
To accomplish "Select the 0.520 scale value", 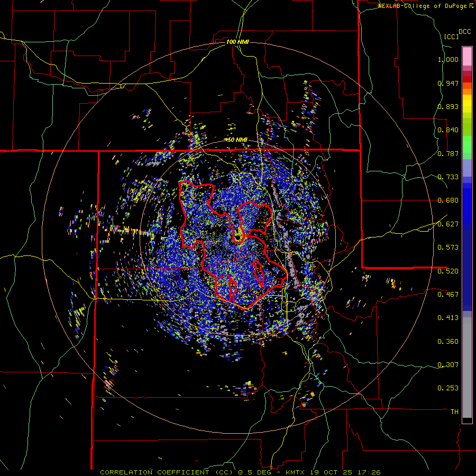I will click(x=448, y=271).
